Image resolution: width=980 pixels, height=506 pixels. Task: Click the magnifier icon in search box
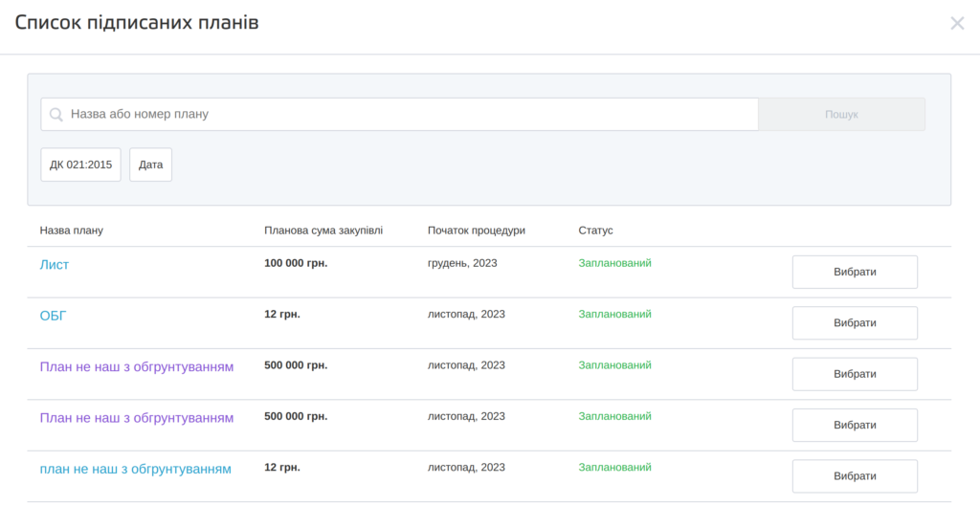56,115
